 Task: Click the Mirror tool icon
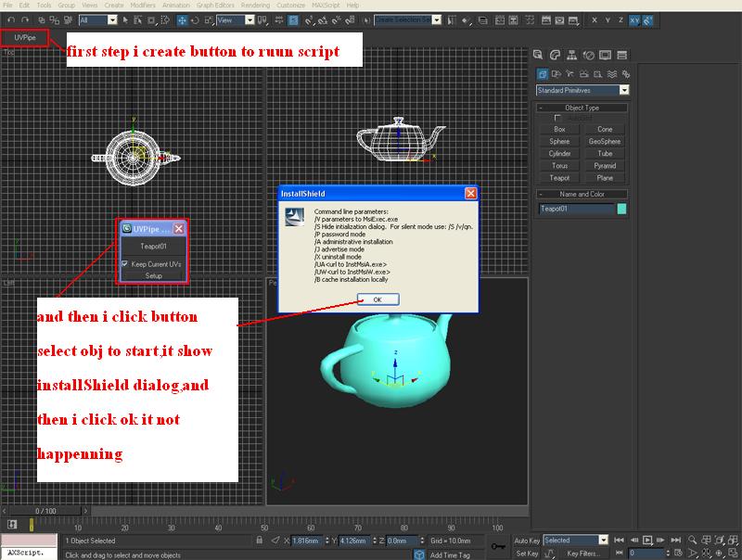click(x=452, y=20)
